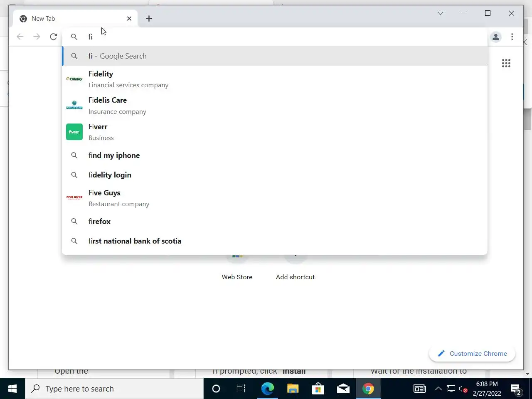The height and width of the screenshot is (399, 532).
Task: Click the Fidelis Care suggestion title
Action: [108, 100]
